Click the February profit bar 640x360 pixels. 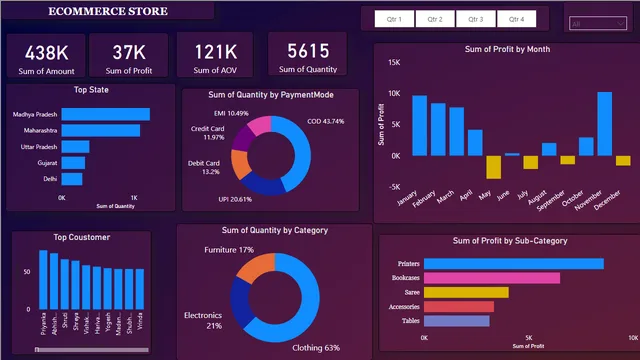tap(438, 129)
